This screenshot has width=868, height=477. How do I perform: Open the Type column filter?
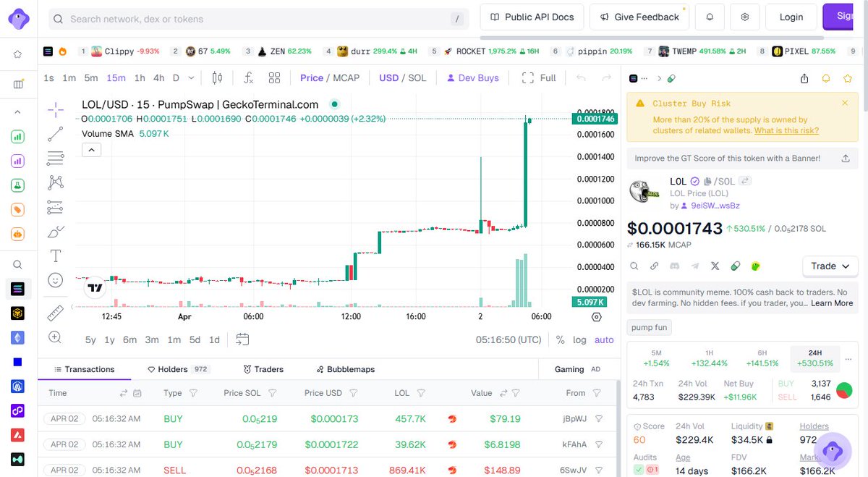click(x=193, y=393)
